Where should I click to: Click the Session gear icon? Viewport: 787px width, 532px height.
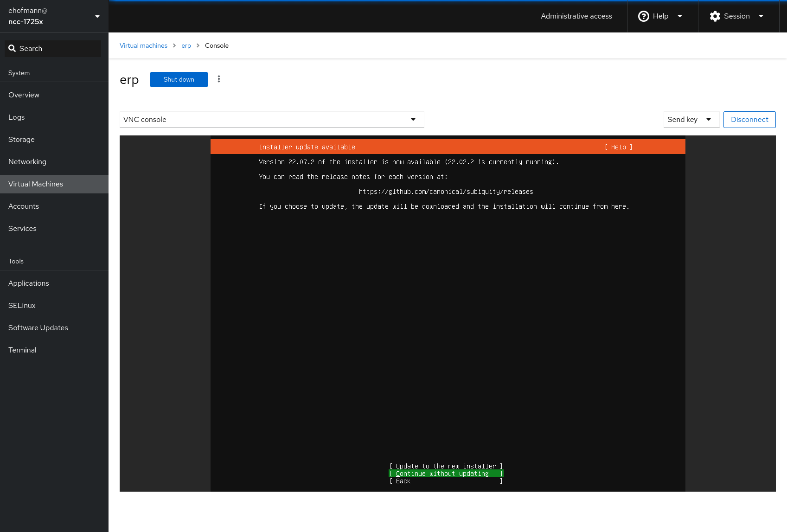tap(715, 16)
